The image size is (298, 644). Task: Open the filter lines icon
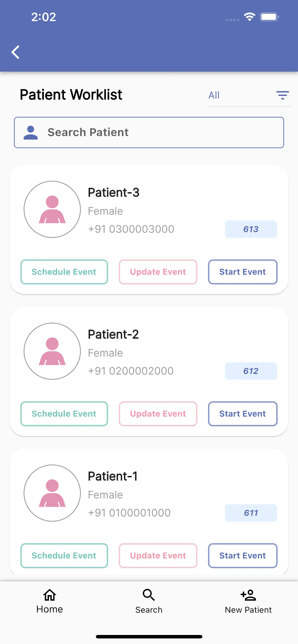point(282,95)
